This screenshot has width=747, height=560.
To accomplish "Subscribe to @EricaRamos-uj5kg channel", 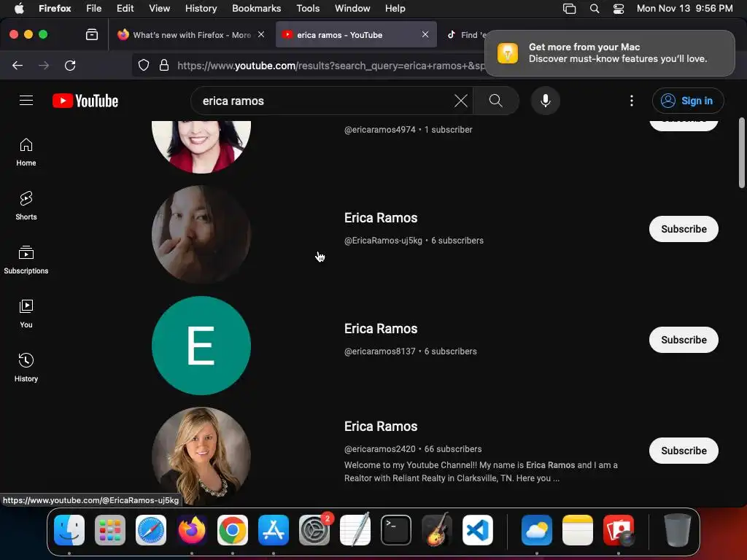I will [x=684, y=229].
